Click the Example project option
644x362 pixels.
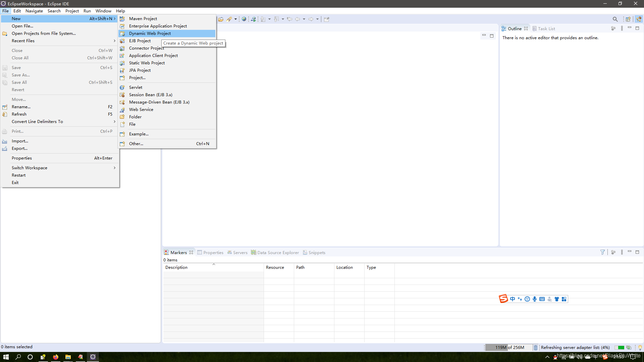(139, 133)
